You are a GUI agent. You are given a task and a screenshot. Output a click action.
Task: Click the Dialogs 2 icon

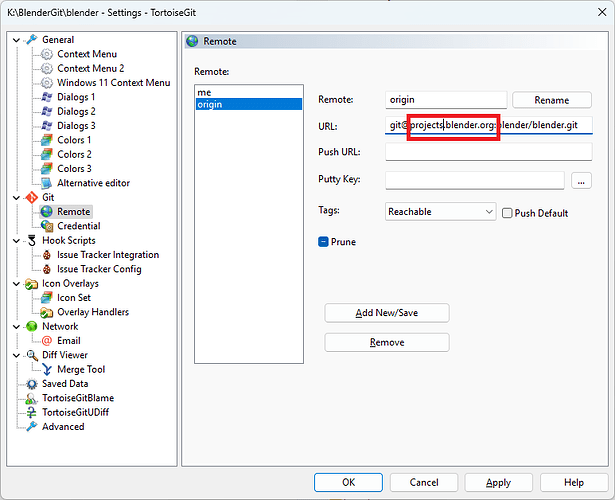click(x=47, y=111)
